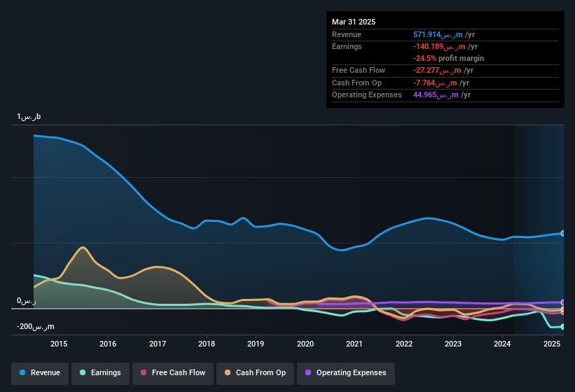Toggle the Revenue legend button

click(40, 373)
